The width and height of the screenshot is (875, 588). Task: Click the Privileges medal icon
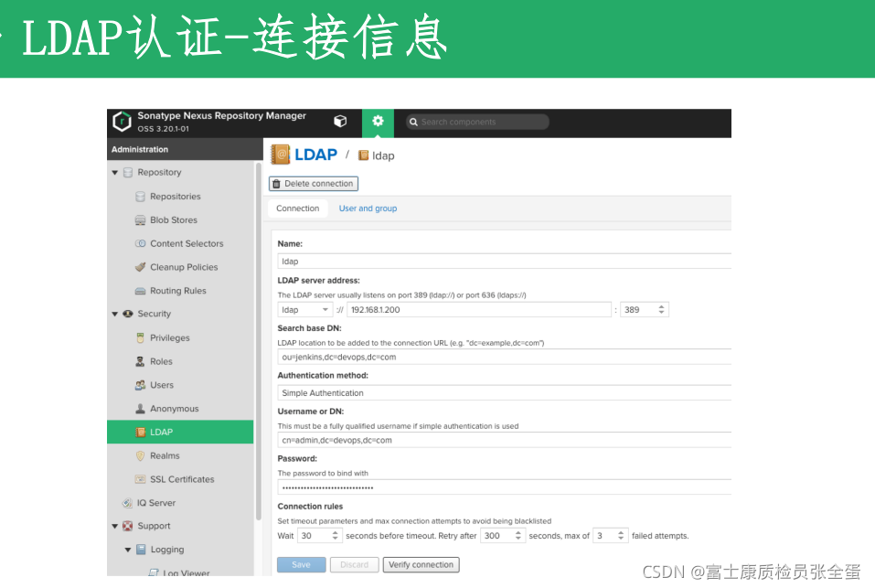coord(140,337)
